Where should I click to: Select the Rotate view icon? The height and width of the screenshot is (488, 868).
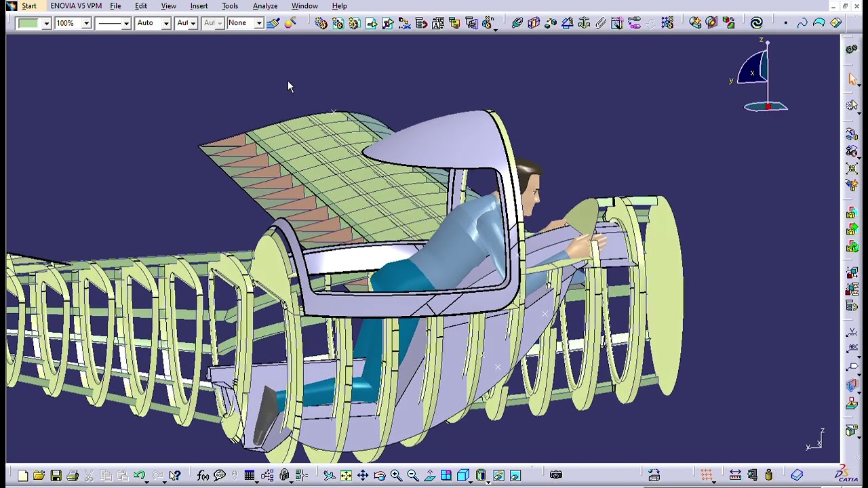coord(380,475)
